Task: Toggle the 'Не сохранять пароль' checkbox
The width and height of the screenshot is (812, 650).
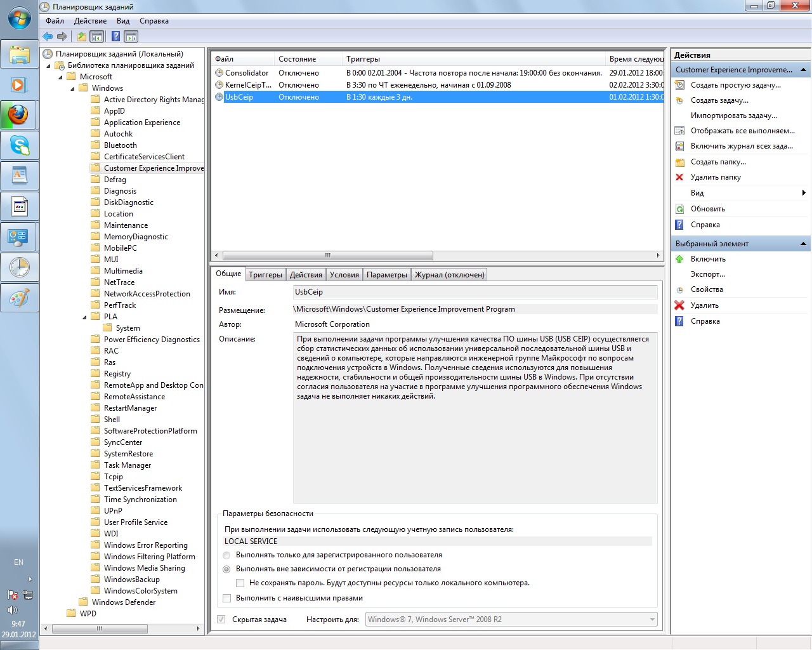Action: 240,583
